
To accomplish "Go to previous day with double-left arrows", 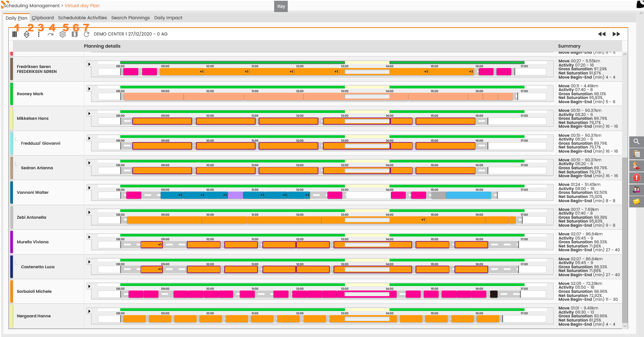I will click(x=602, y=34).
